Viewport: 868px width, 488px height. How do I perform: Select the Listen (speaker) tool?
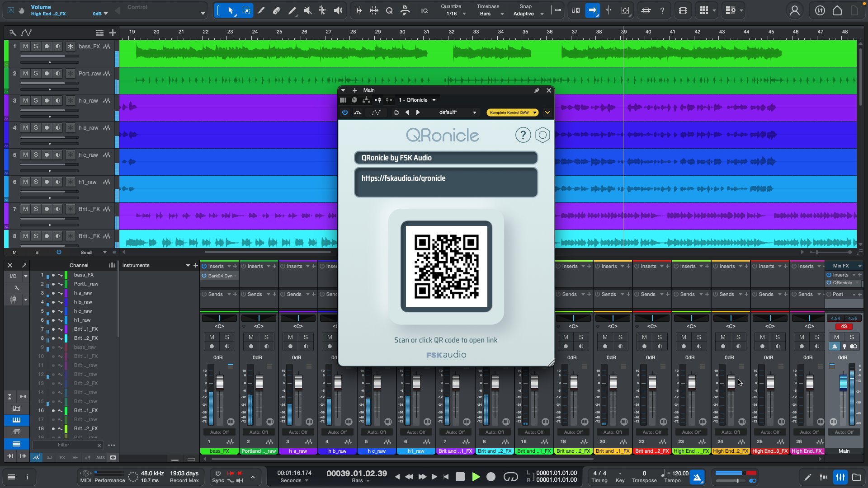coord(338,10)
